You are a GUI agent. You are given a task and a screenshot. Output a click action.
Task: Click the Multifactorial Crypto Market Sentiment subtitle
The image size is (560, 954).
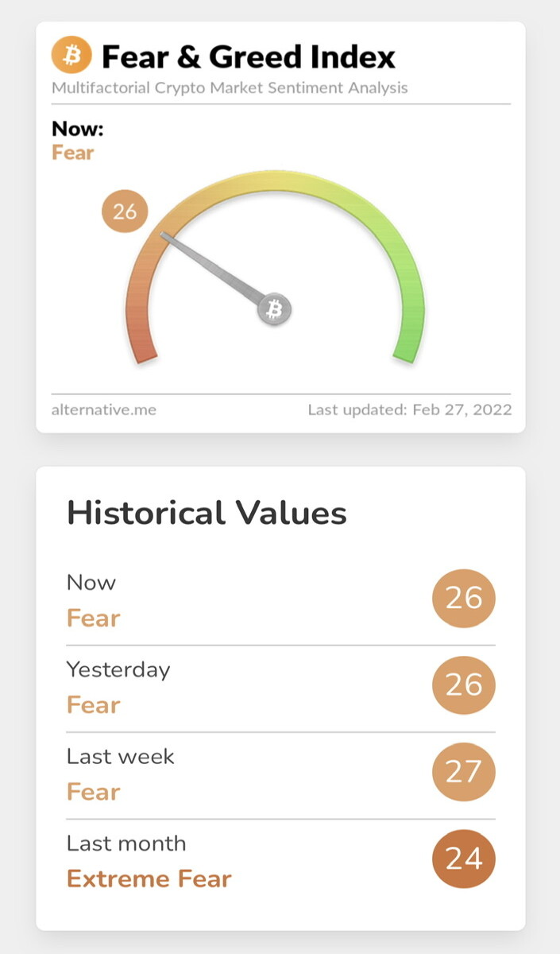[x=230, y=87]
